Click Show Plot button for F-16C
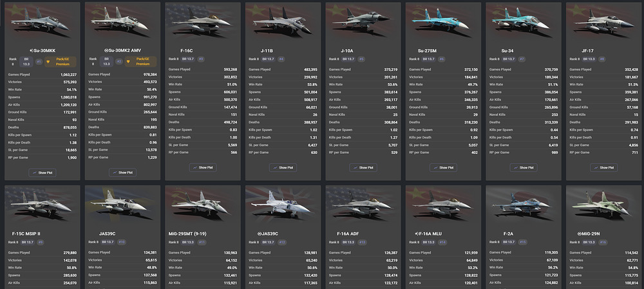The height and width of the screenshot is (289, 644). pos(203,167)
